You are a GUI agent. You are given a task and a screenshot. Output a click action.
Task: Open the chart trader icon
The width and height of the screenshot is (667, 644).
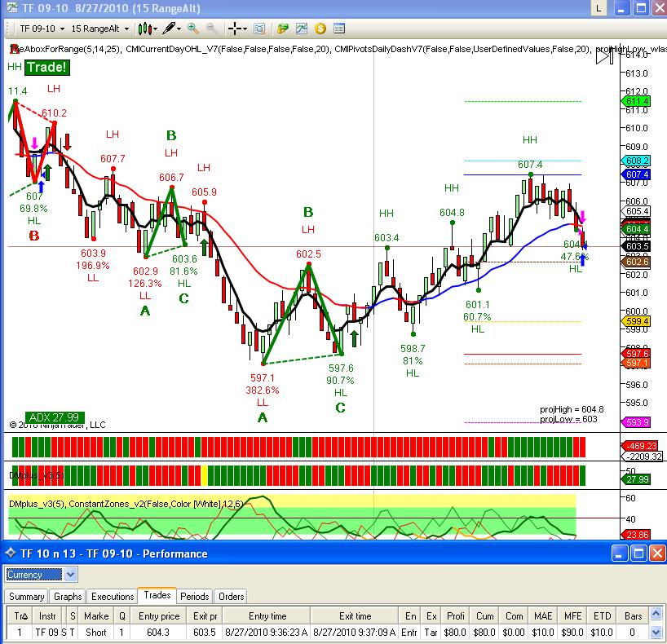tap(282, 29)
